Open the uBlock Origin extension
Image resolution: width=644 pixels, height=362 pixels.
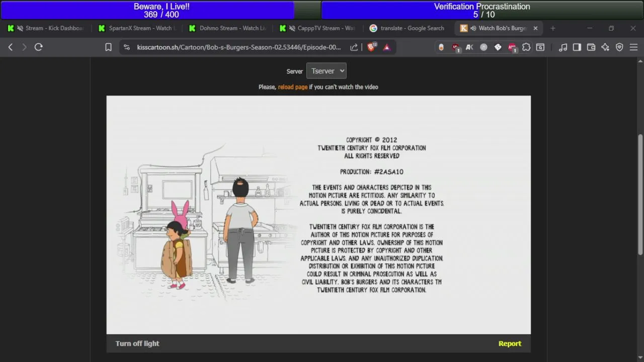(455, 47)
